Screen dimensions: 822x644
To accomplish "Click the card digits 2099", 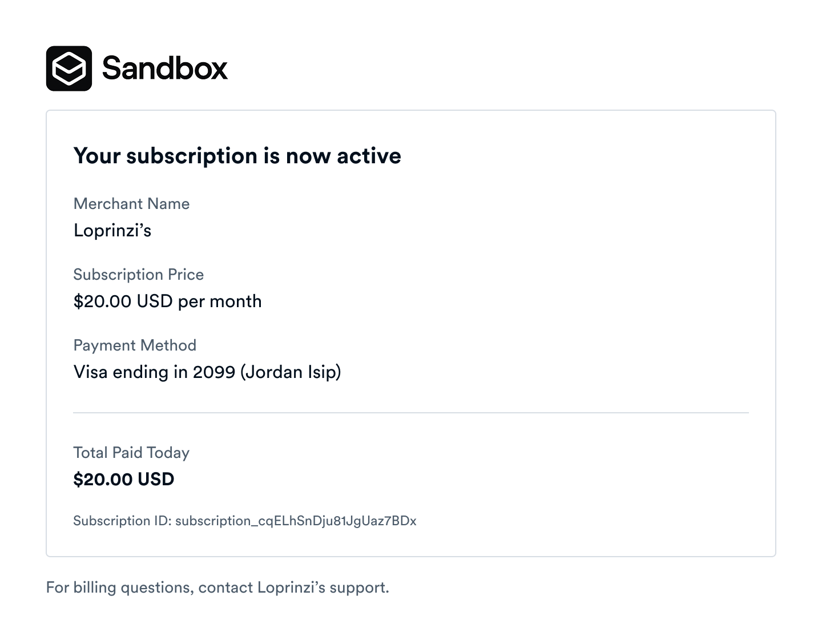I will pyautogui.click(x=214, y=372).
